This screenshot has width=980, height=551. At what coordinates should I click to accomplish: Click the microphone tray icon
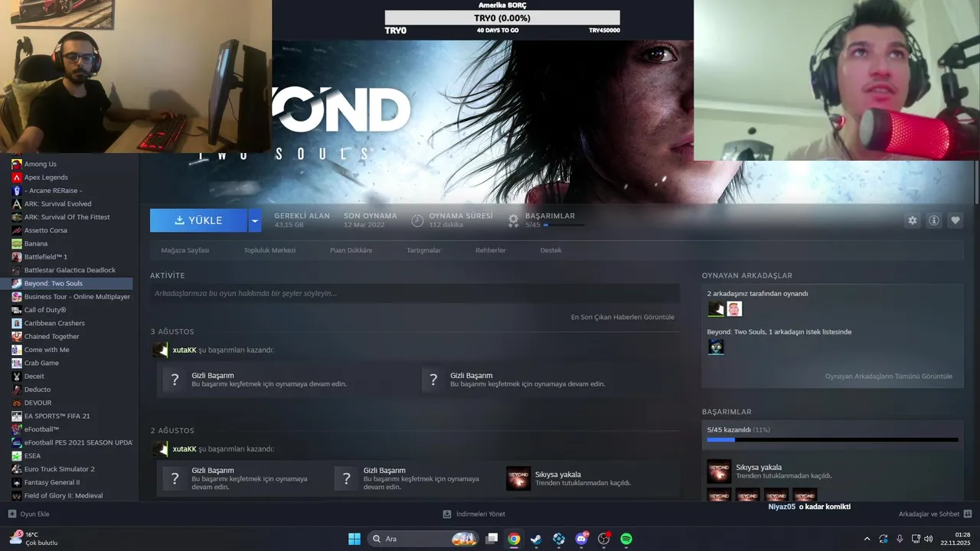click(x=900, y=539)
